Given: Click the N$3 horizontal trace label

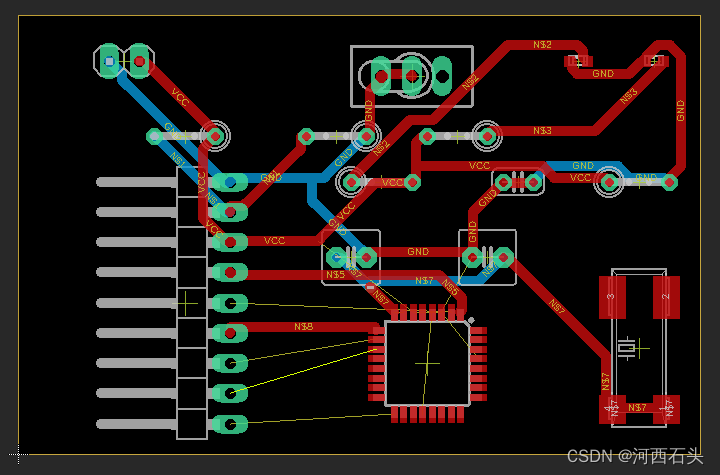Looking at the screenshot, I should pos(542,131).
